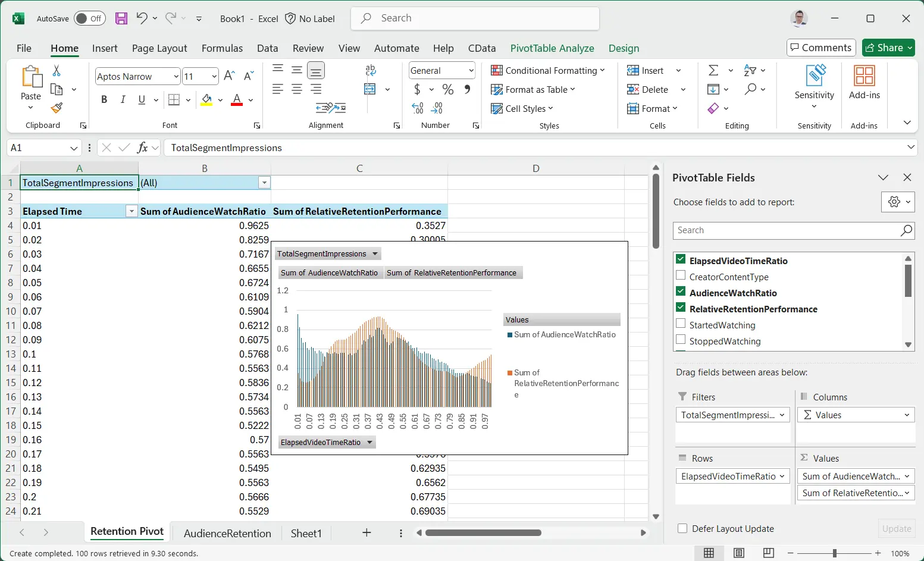Viewport: 924px width, 561px height.
Task: Click the zoom slider handle
Action: tap(834, 553)
